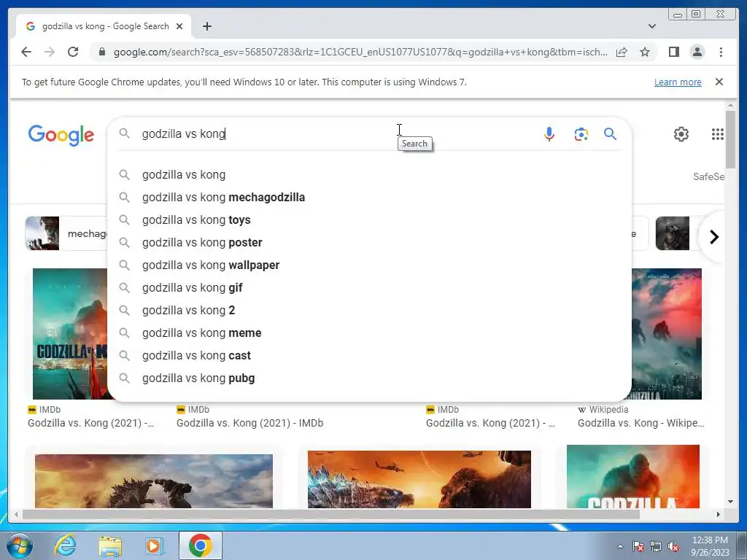Select suggestion godzilla vs kong poster
This screenshot has height=560, width=747.
(370, 242)
